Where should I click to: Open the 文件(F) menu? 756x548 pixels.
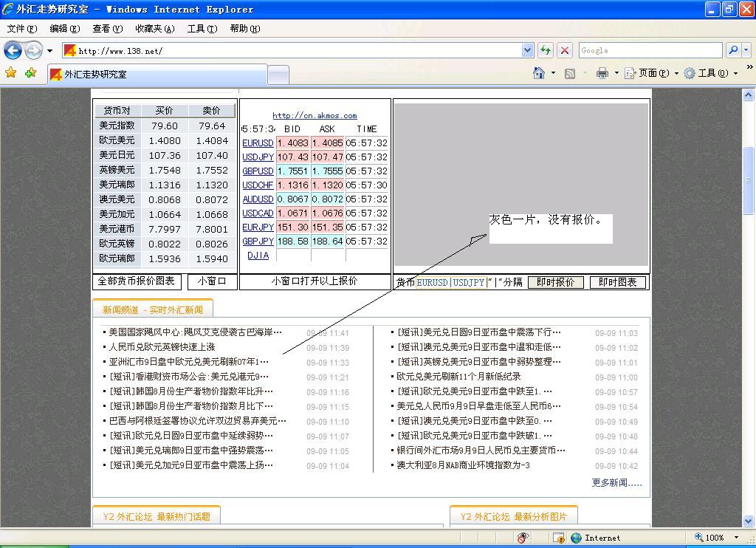[x=22, y=29]
